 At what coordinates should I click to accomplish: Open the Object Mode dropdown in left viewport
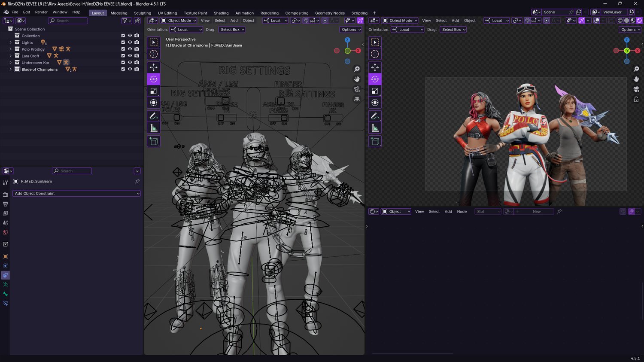(179, 21)
